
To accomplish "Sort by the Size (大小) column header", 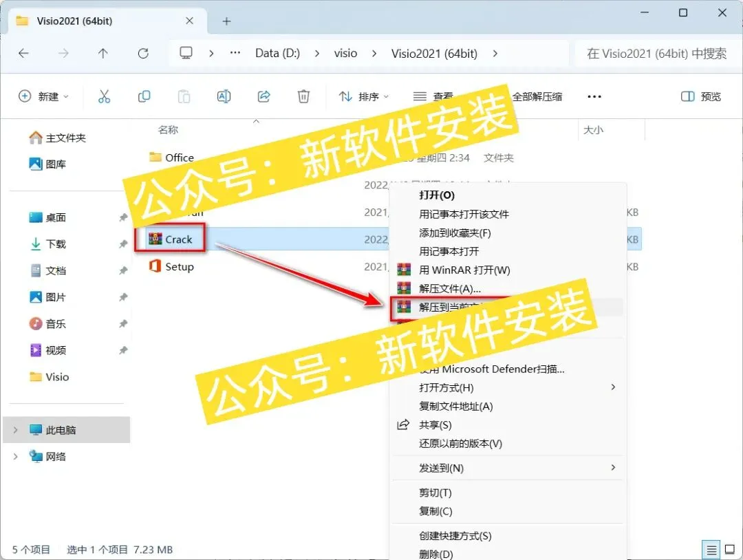I will [593, 130].
